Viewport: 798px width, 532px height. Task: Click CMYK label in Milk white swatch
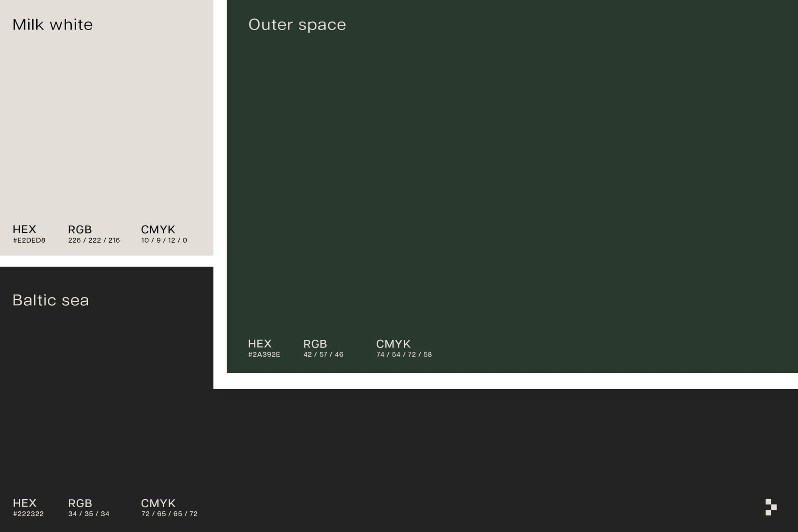[x=158, y=229]
